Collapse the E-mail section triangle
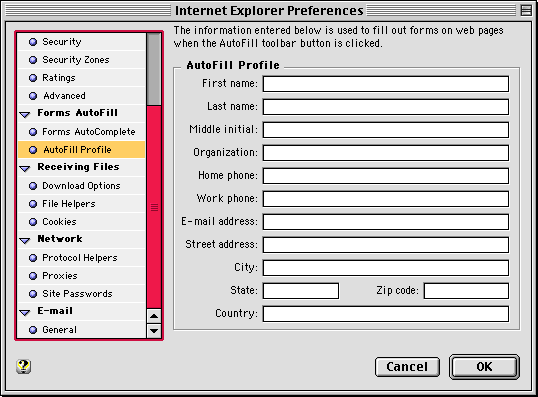The height and width of the screenshot is (397, 538). [x=25, y=313]
